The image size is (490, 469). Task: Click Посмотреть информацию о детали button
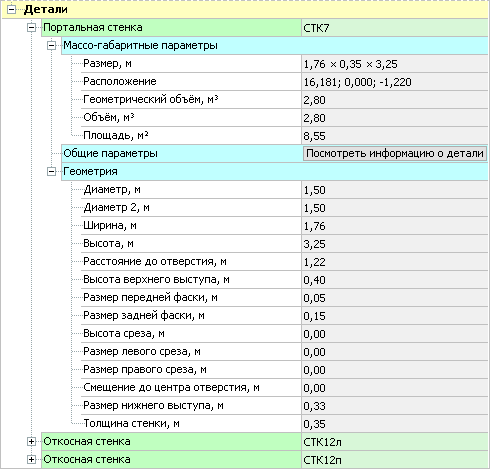[x=395, y=154]
